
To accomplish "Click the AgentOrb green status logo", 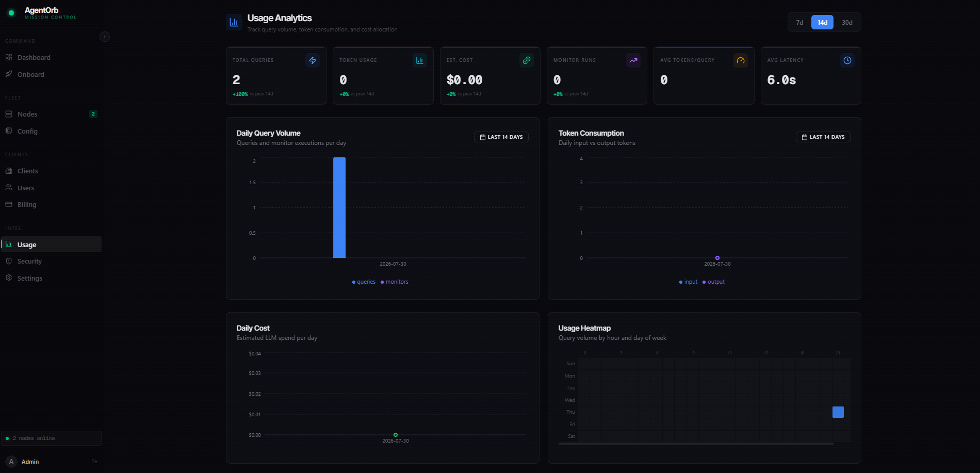I will 11,13.
